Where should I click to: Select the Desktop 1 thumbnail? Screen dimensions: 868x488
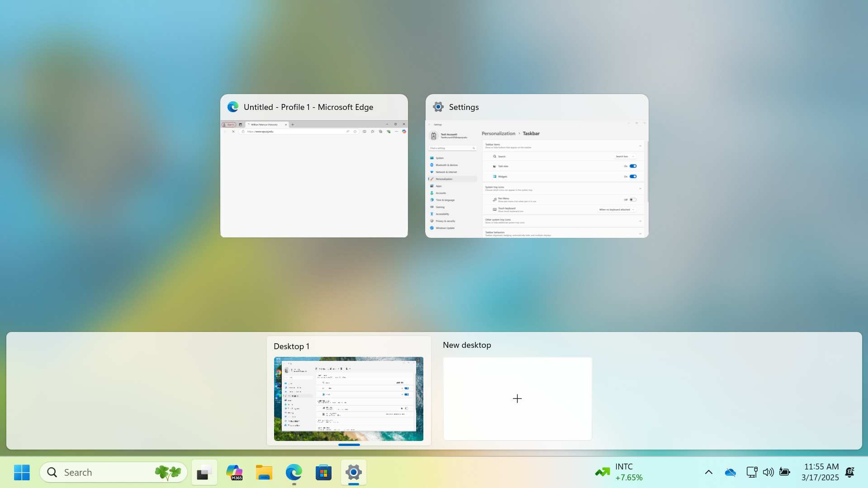tap(348, 398)
